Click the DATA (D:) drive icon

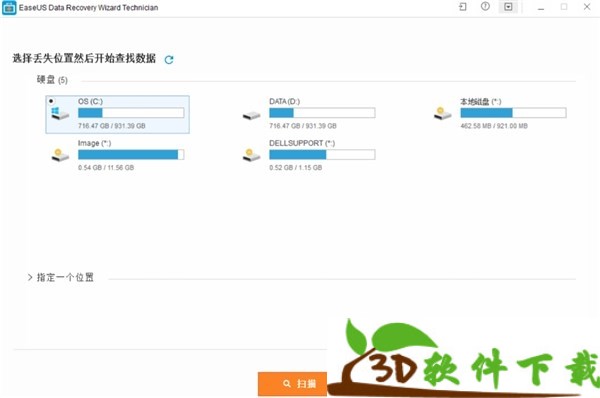[251, 114]
